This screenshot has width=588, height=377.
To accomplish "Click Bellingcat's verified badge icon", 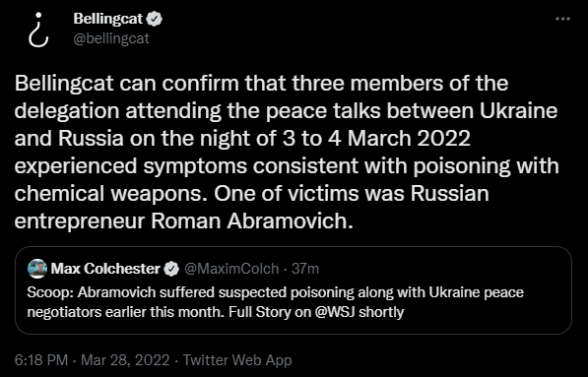I will point(154,19).
